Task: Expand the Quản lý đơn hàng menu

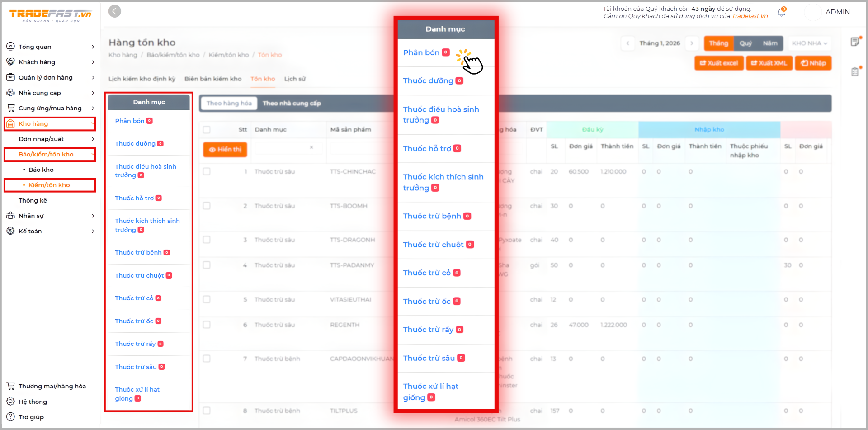Action: (x=93, y=78)
